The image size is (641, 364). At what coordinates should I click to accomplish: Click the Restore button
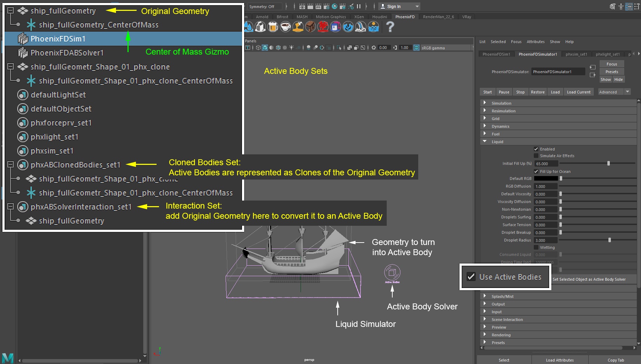(538, 92)
